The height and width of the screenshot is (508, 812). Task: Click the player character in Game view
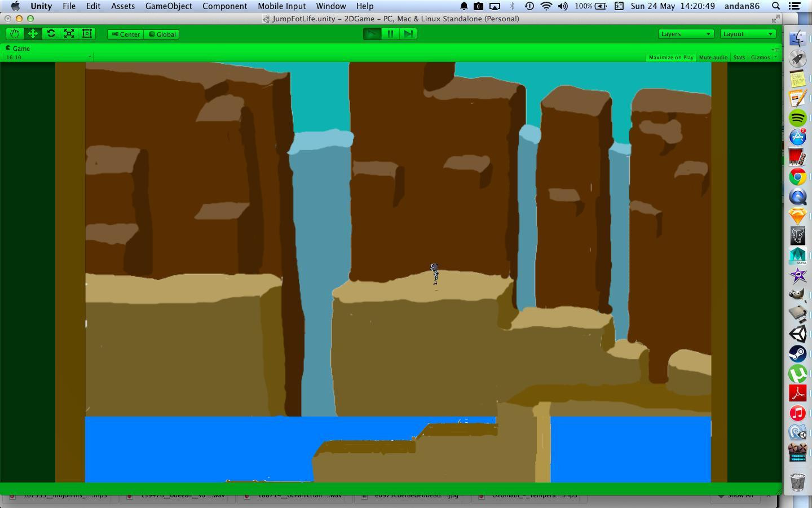point(435,274)
